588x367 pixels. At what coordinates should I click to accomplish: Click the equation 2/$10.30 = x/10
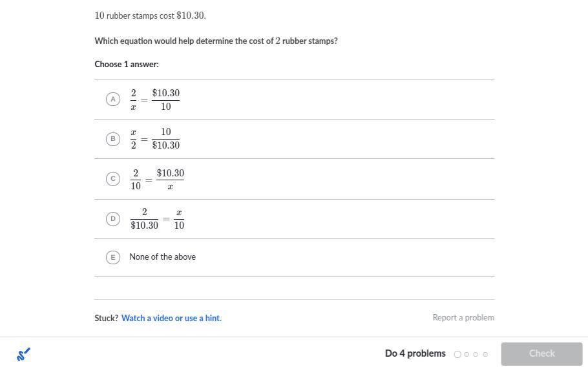[157, 219]
